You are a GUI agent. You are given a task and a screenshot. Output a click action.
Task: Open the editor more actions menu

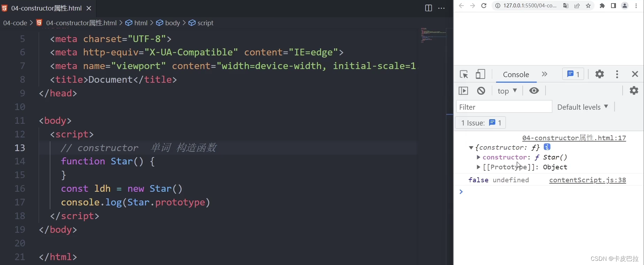(441, 8)
